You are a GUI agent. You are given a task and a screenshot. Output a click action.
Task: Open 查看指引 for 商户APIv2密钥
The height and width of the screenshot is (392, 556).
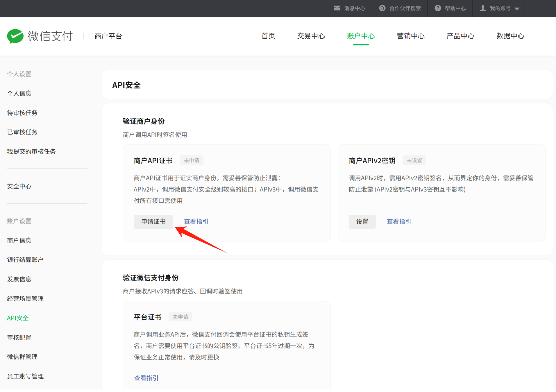399,221
